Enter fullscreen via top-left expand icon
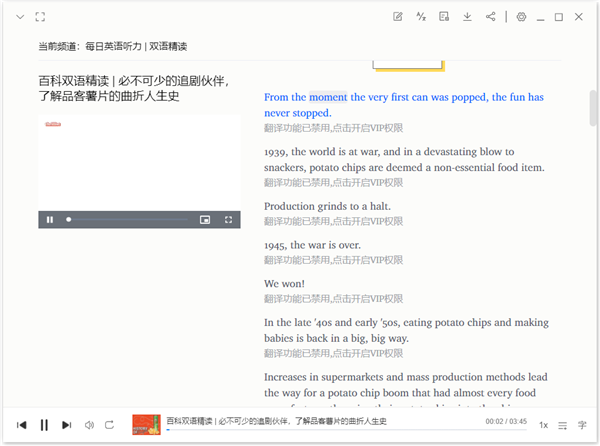 click(40, 17)
